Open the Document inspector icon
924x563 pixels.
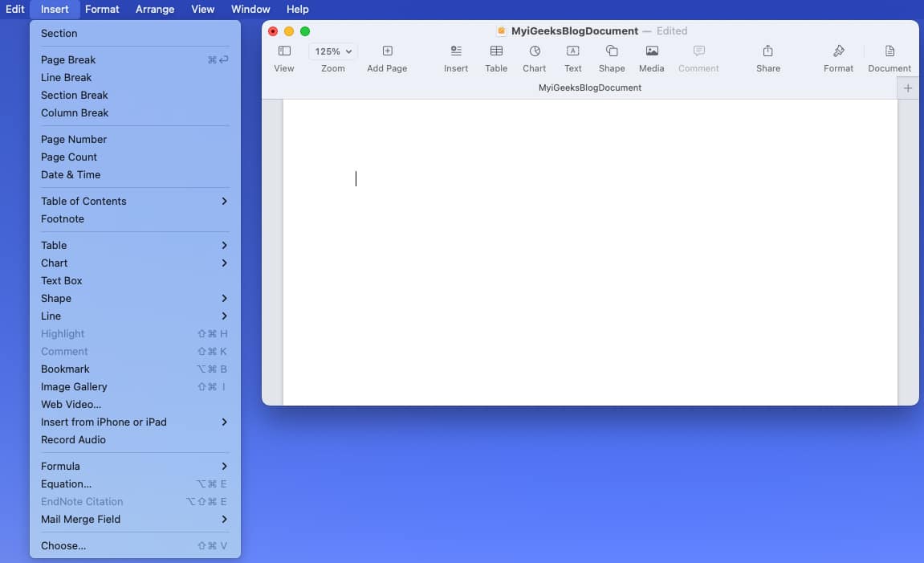(x=889, y=51)
